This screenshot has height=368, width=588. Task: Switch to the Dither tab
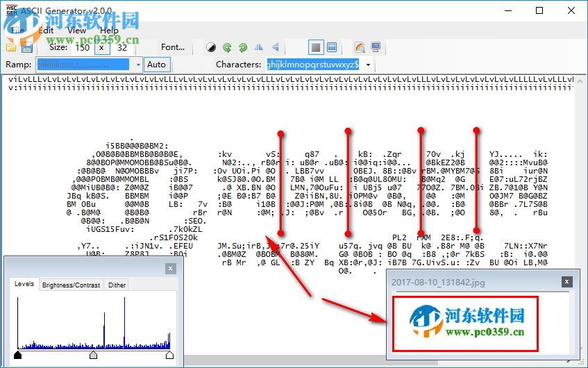[x=117, y=285]
